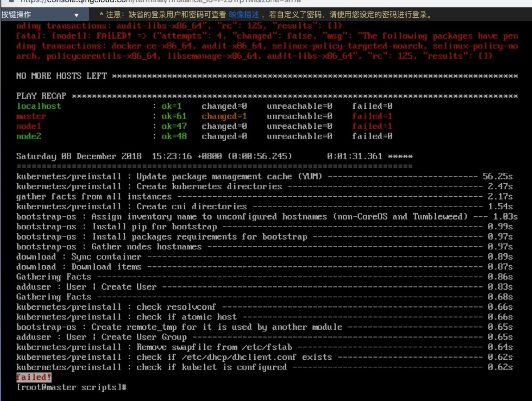Click the 'node2' host name in recap

point(29,136)
